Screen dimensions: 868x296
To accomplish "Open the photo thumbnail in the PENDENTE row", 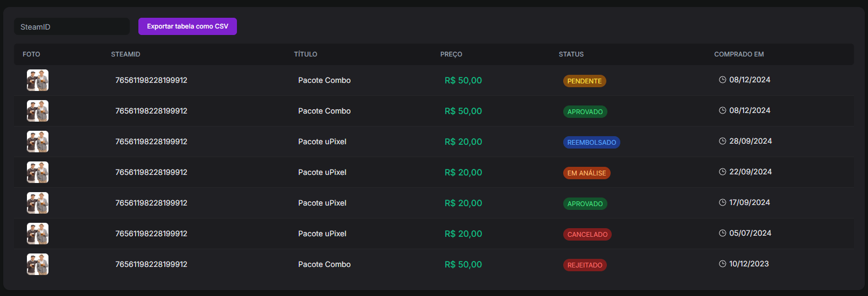I will click(38, 80).
